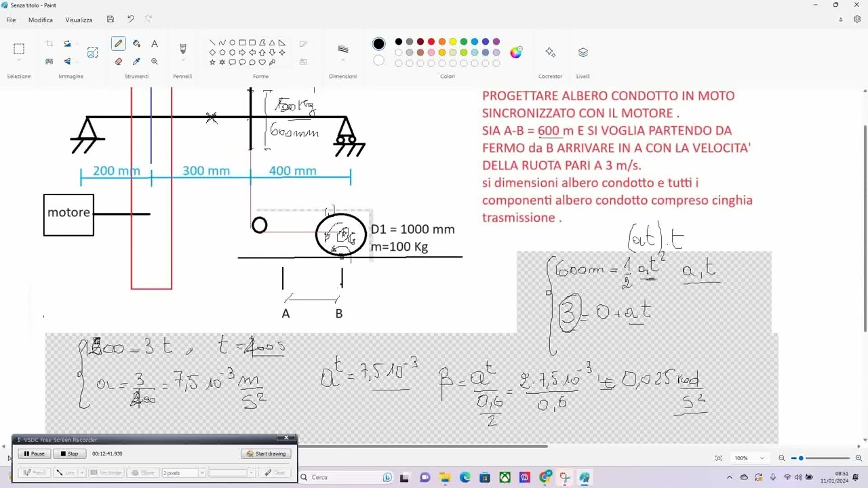The height and width of the screenshot is (488, 868).
Task: Open the Layers panel
Action: pyautogui.click(x=583, y=52)
